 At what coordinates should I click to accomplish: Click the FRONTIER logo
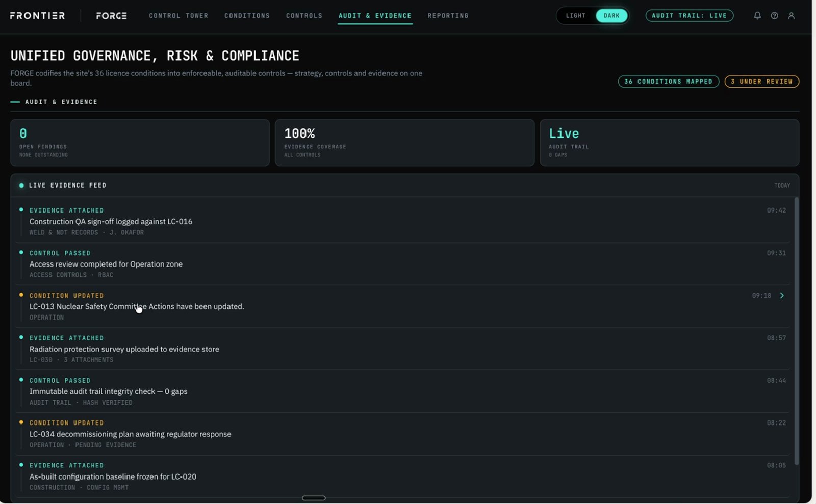point(37,16)
